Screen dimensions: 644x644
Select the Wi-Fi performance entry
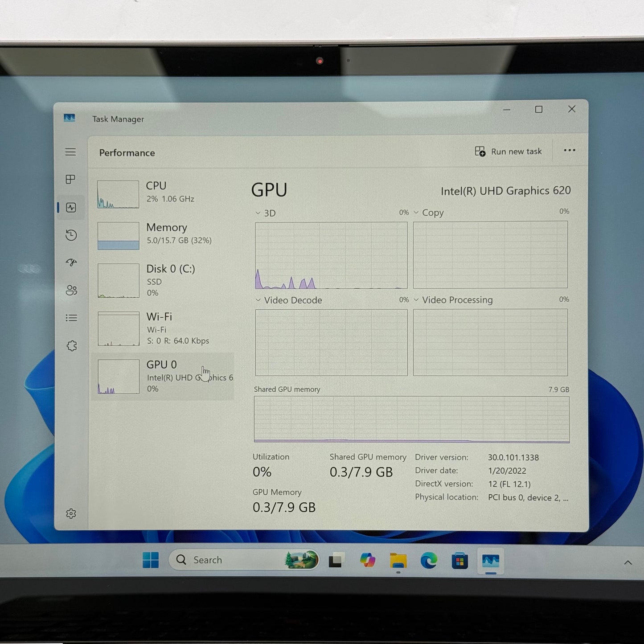point(163,328)
